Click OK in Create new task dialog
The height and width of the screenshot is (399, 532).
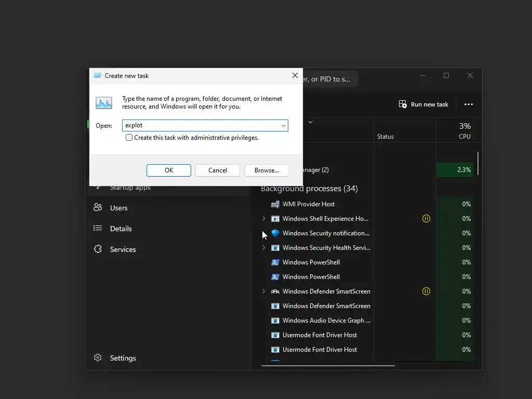pos(169,170)
